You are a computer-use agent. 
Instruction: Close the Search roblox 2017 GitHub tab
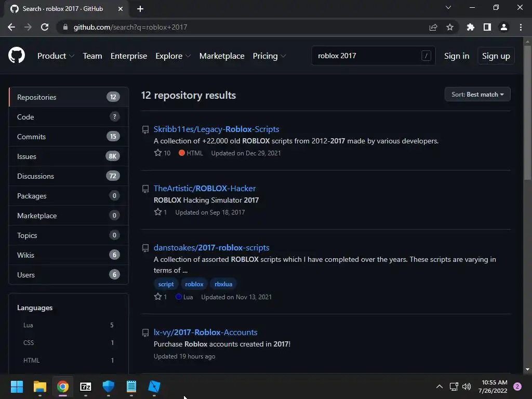[x=120, y=9]
